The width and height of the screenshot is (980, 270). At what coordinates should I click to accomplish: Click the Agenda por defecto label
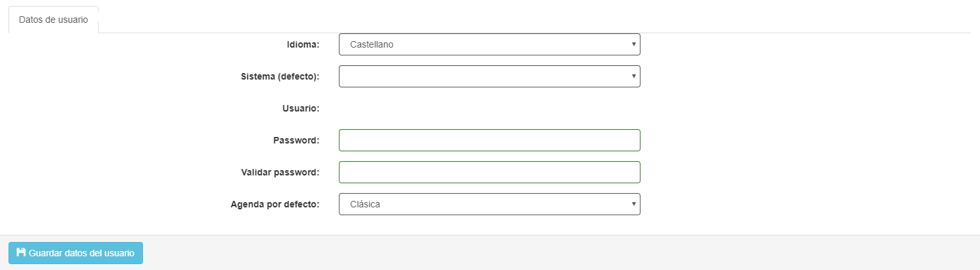[275, 204]
